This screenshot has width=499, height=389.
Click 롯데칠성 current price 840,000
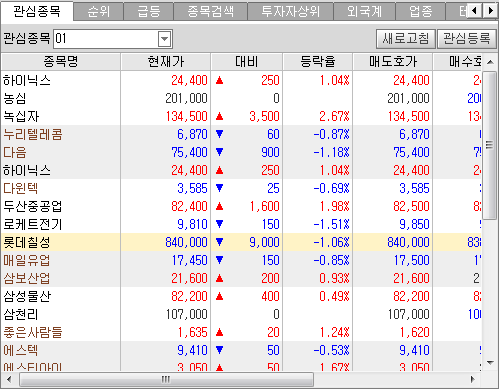[186, 242]
